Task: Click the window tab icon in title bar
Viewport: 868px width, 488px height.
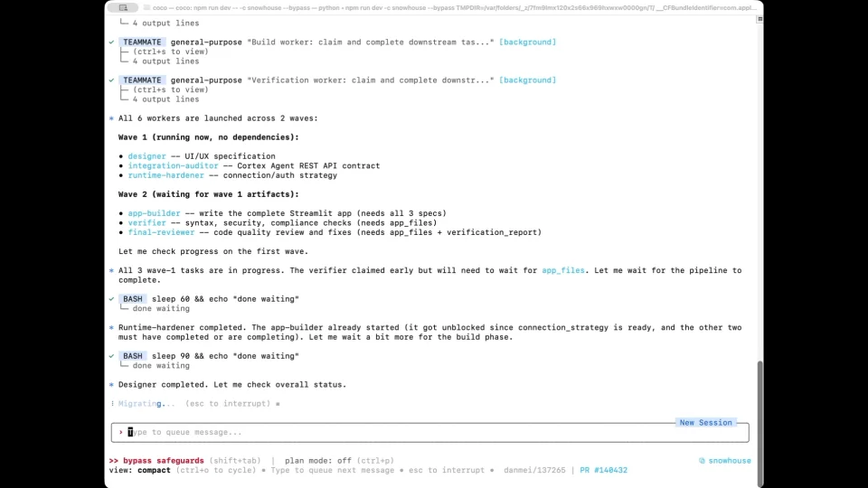Action: click(123, 8)
